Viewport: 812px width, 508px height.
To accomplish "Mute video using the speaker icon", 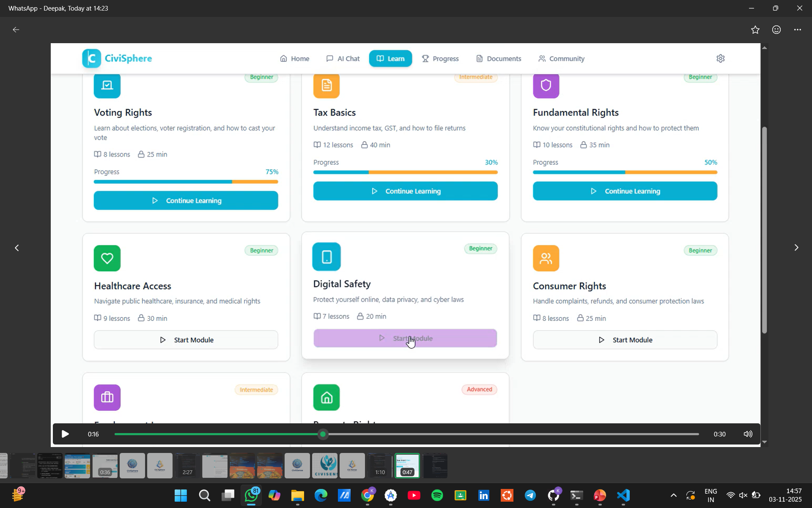I will click(x=748, y=434).
